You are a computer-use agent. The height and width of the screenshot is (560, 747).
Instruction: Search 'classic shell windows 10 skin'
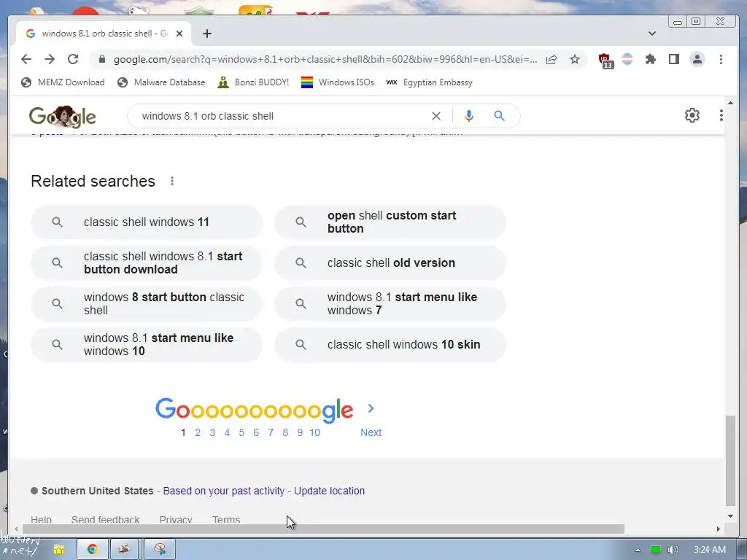390,345
